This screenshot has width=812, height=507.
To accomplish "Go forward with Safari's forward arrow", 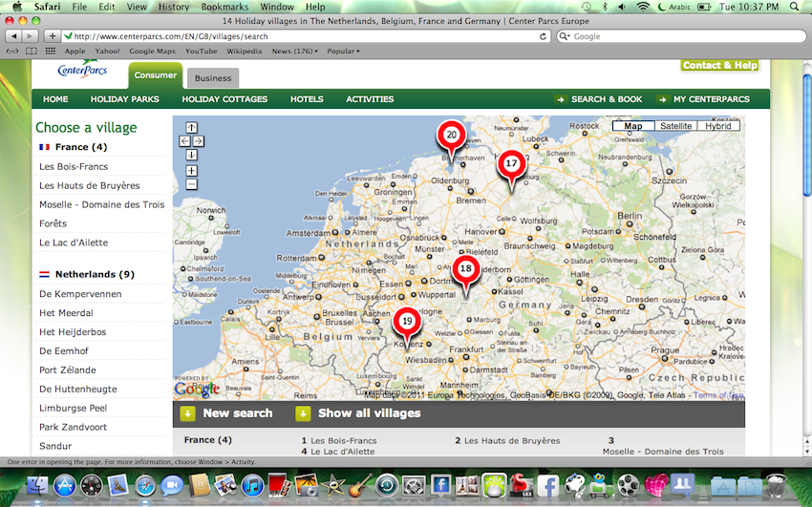I will (x=30, y=36).
